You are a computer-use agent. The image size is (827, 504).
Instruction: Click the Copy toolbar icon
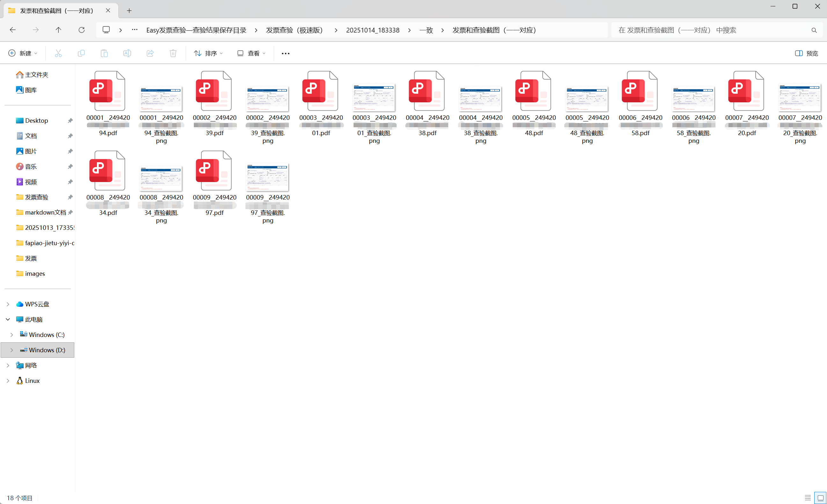(81, 53)
